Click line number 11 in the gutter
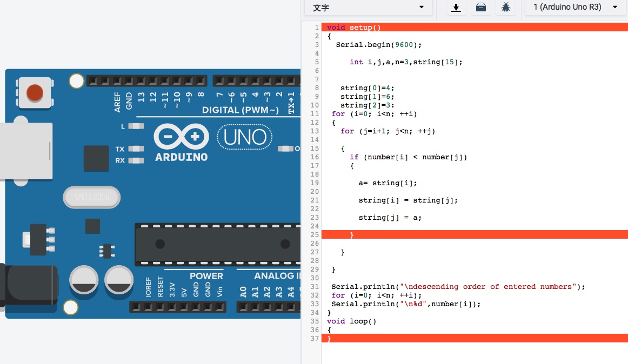 point(315,114)
